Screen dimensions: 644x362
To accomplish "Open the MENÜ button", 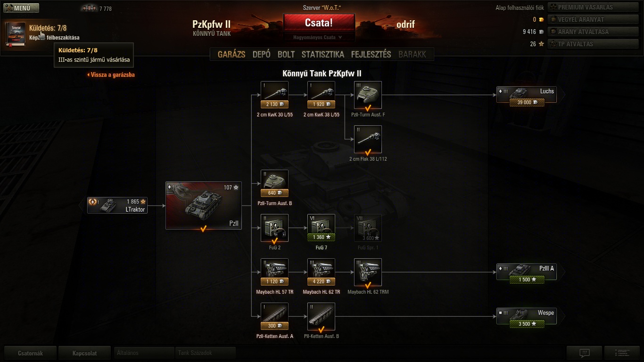I will pos(21,8).
